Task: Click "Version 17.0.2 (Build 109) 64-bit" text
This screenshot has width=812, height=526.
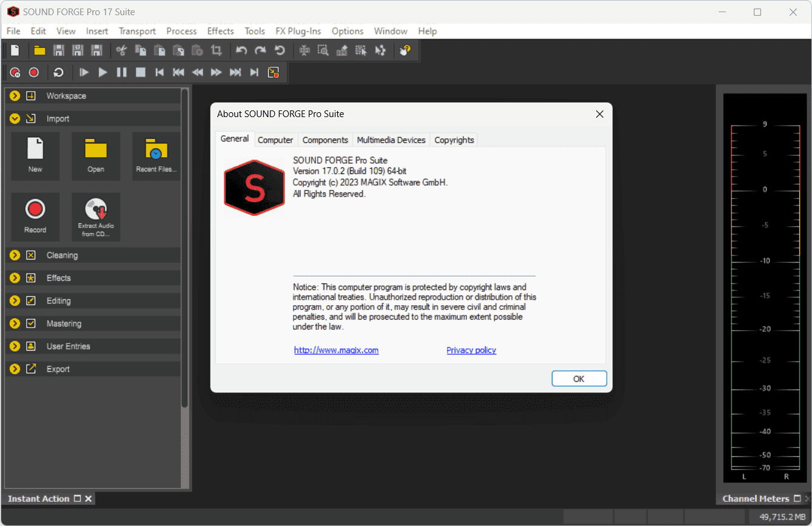Action: tap(350, 172)
